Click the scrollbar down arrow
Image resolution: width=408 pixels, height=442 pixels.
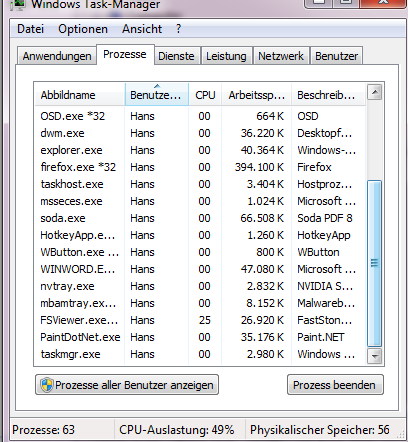click(375, 356)
